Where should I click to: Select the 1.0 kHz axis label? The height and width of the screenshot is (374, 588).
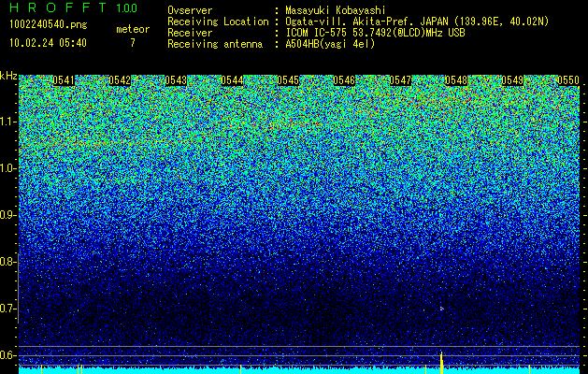point(7,168)
